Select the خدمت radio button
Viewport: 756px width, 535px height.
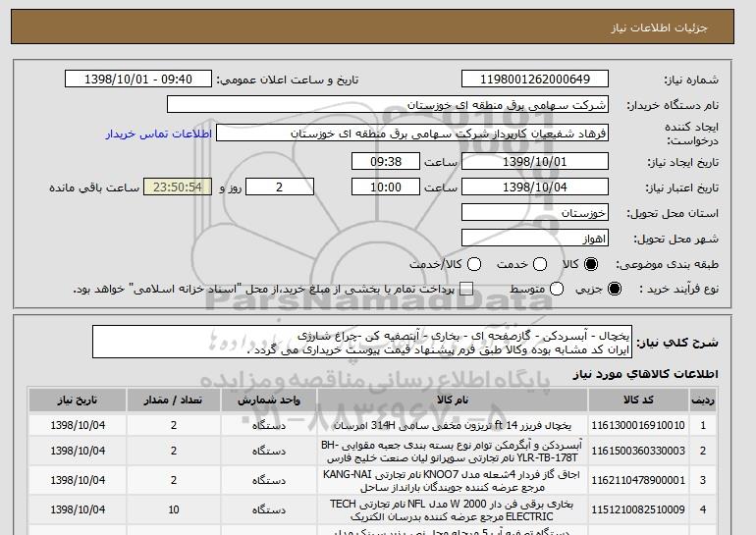540,264
